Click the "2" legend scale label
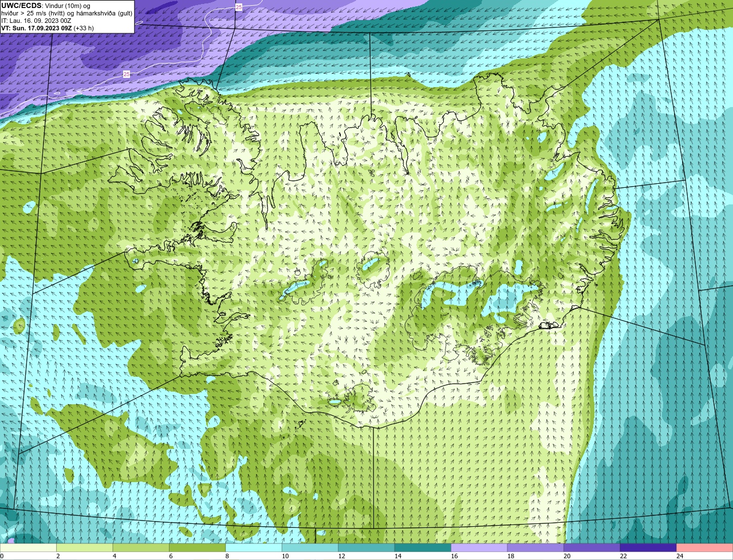This screenshot has height=560, width=733. (58, 556)
